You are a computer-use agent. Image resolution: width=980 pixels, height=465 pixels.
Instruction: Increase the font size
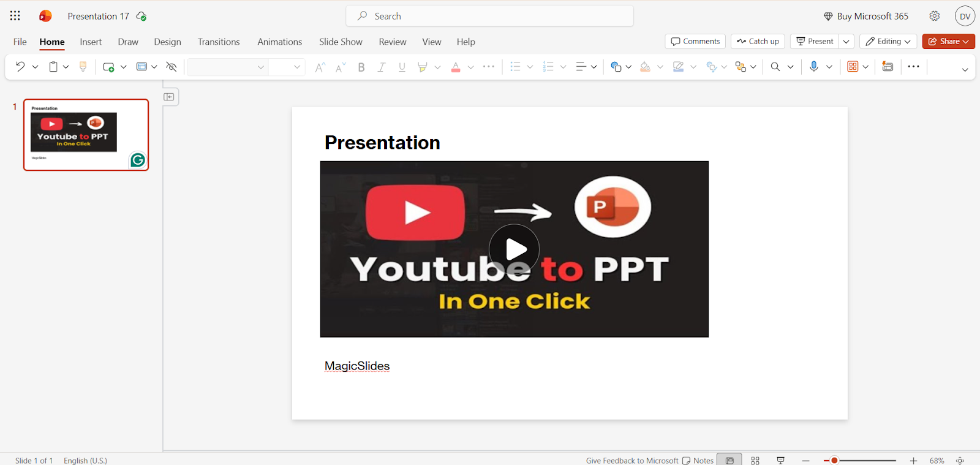coord(320,67)
